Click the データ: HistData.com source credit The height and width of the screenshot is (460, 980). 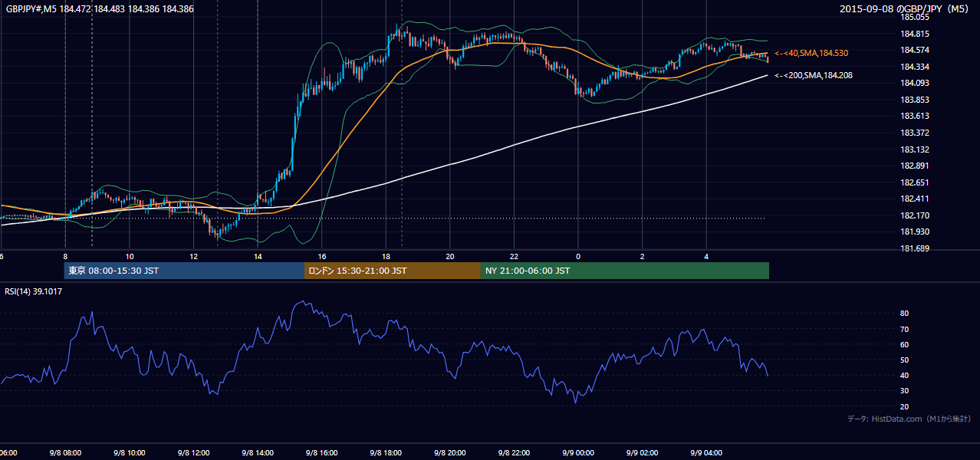[909, 419]
